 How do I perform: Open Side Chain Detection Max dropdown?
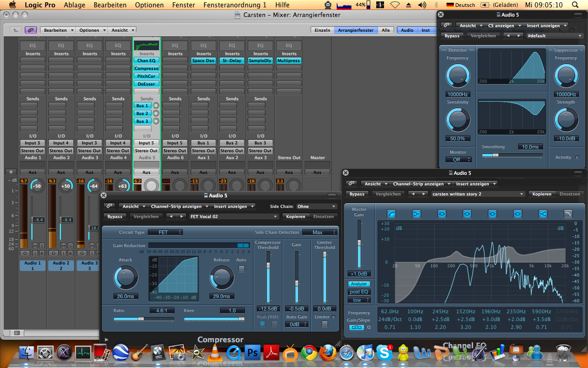click(x=319, y=232)
